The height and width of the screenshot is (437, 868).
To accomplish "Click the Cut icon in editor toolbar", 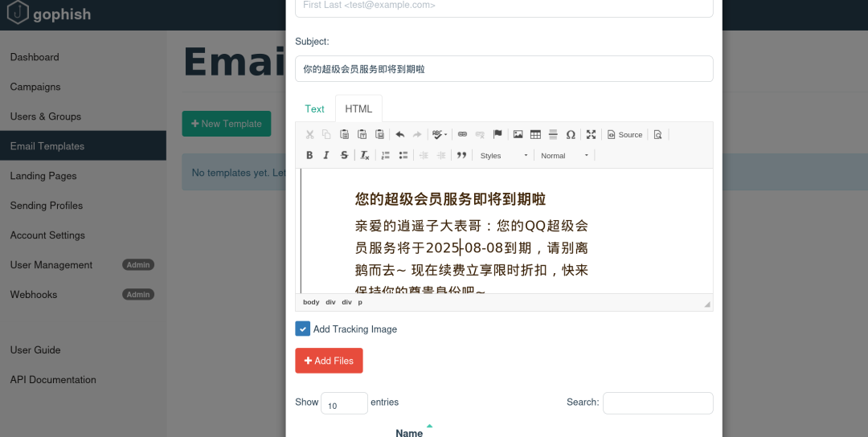I will coord(309,134).
